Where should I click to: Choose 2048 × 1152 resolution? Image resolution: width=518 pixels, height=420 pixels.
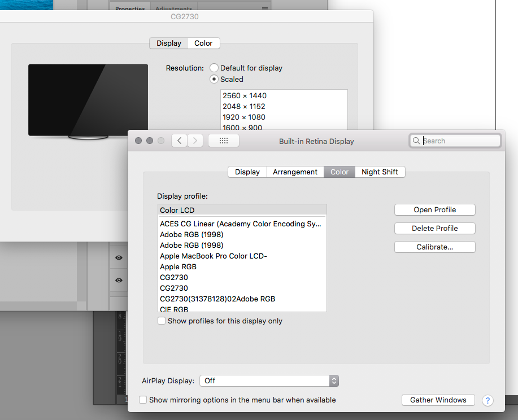pyautogui.click(x=284, y=106)
